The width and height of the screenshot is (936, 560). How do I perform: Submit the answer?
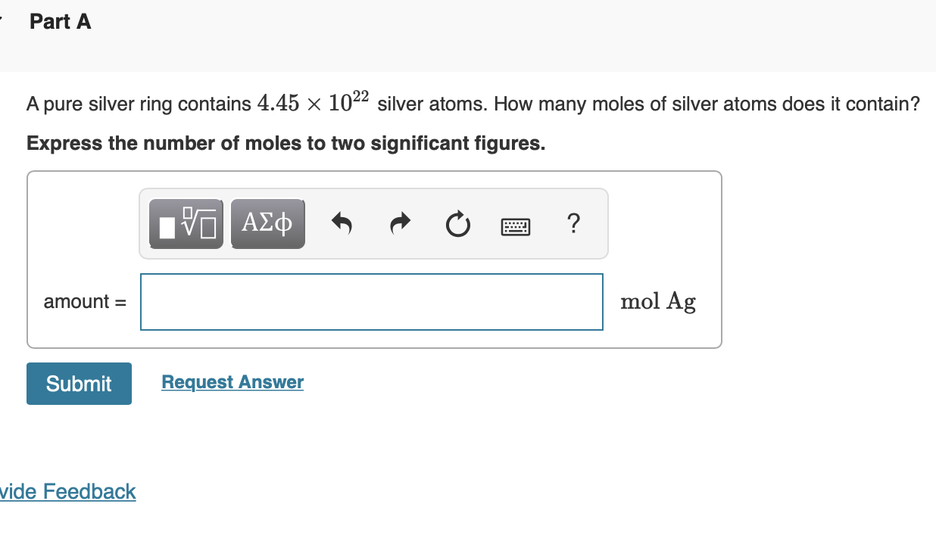point(79,384)
